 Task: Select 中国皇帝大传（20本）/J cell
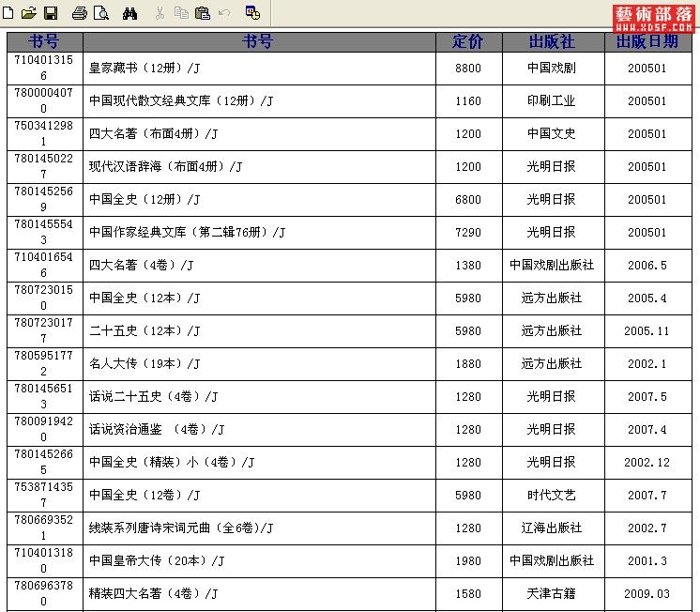point(259,561)
